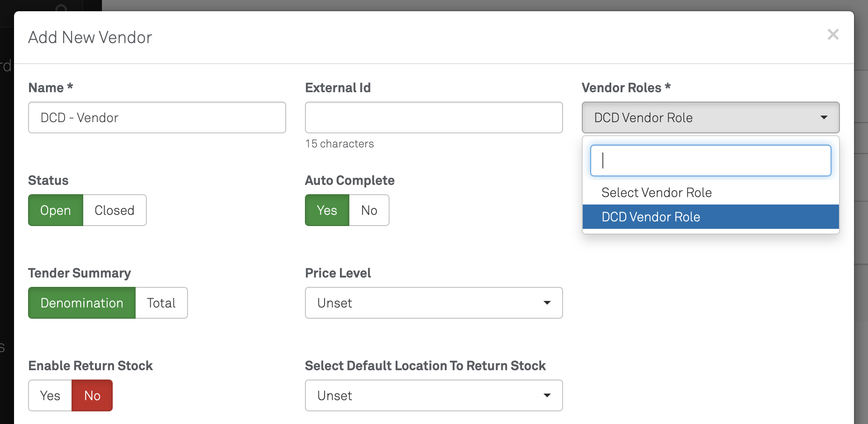Click the Vendor Roles label
This screenshot has height=424, width=868.
point(626,88)
